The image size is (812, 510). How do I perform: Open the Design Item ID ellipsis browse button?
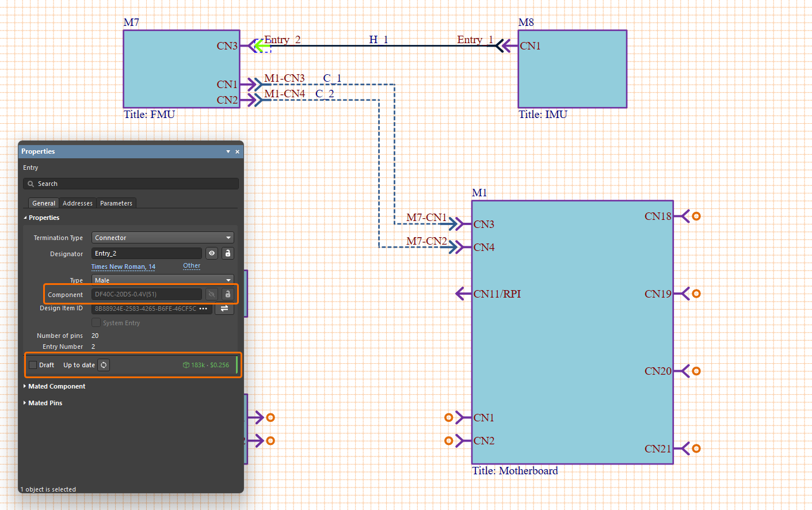(x=203, y=309)
